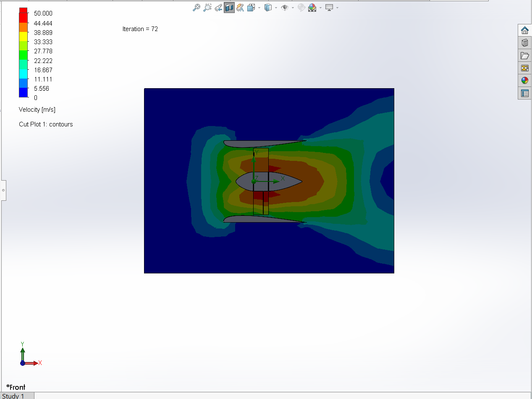Expand the View Orientation dropdown arrow
This screenshot has height=399, width=532.
pyautogui.click(x=259, y=8)
